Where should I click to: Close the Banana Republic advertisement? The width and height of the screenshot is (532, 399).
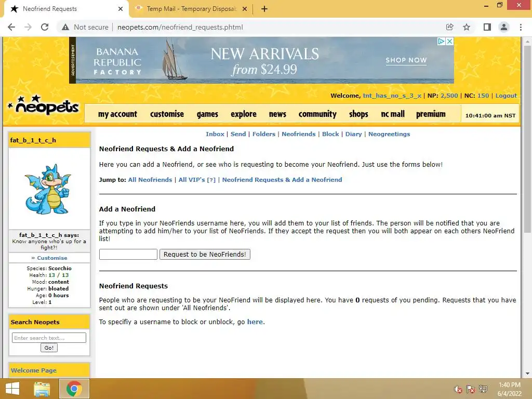click(449, 41)
